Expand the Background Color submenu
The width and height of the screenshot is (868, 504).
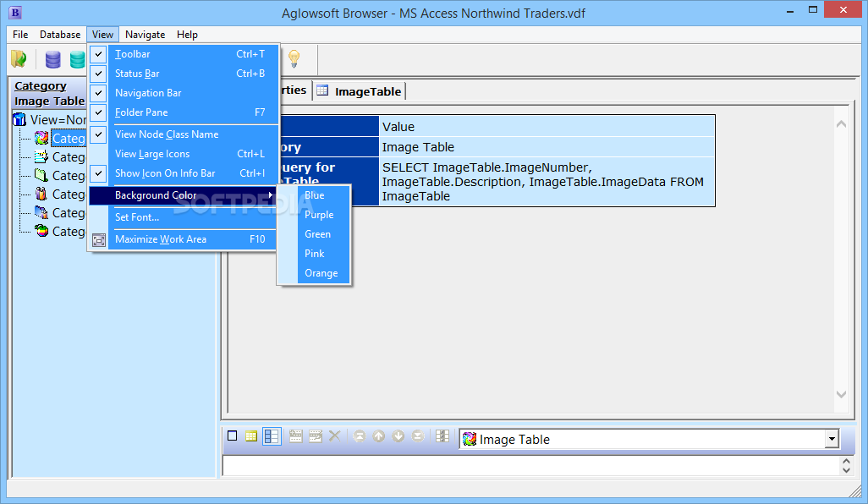[x=183, y=195]
